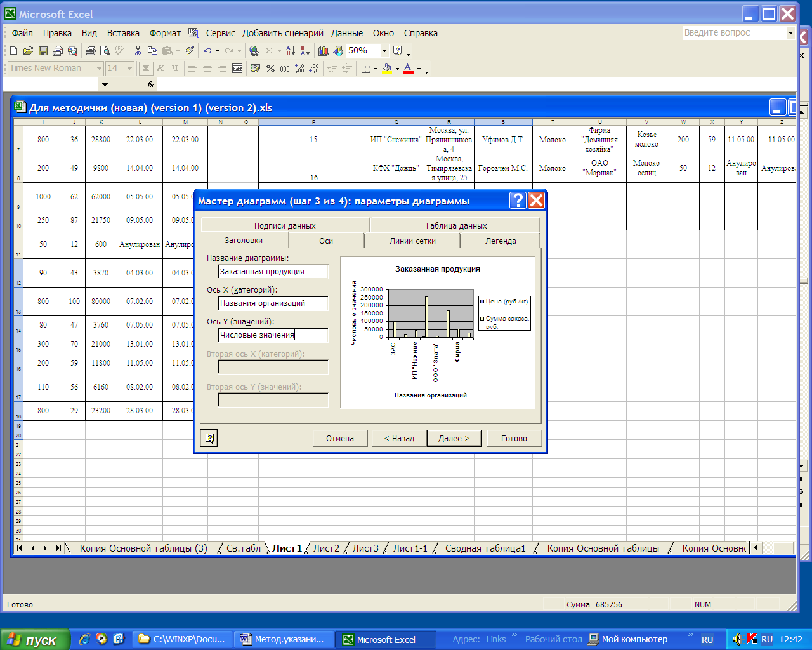Switch to the Подписи данных tab
812x650 pixels.
click(285, 225)
